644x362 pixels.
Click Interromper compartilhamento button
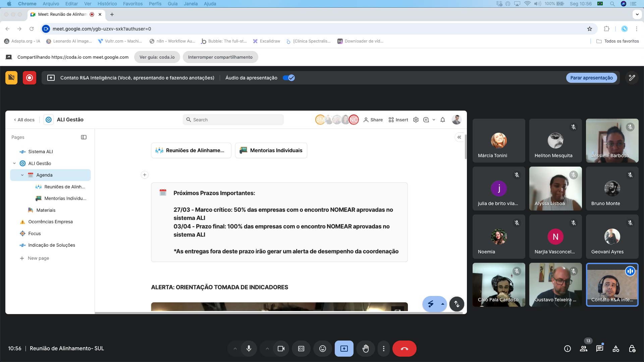(220, 57)
